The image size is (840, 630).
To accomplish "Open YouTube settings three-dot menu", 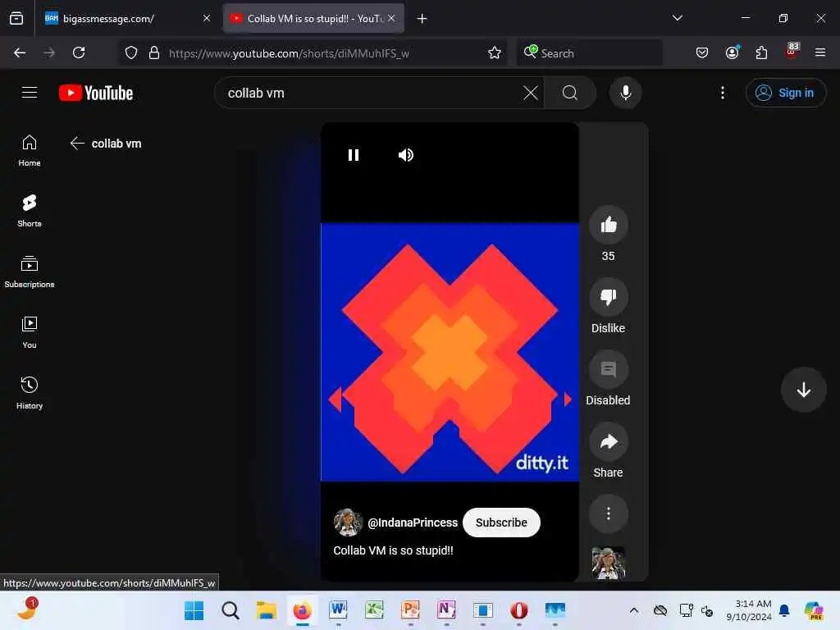I will [722, 93].
